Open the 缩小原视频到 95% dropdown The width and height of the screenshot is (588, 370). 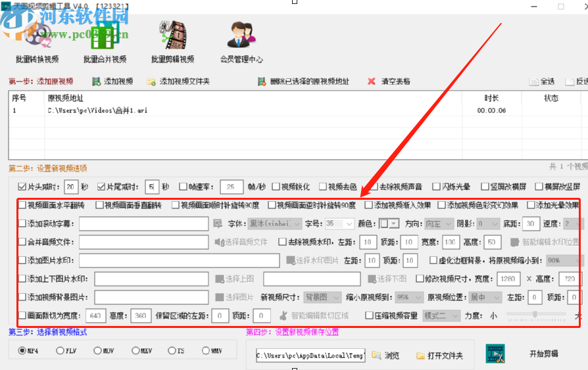(x=409, y=297)
